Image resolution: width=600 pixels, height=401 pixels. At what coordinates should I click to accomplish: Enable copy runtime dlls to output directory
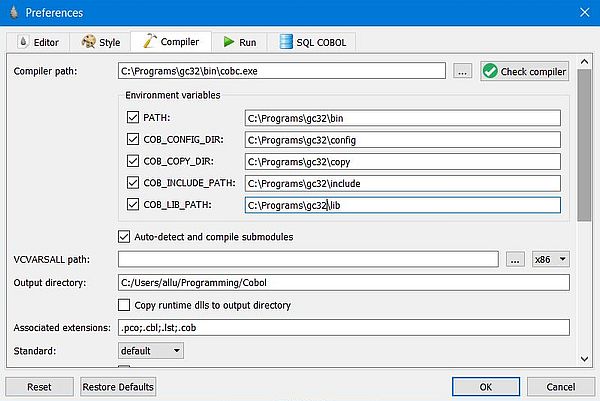[x=124, y=305]
